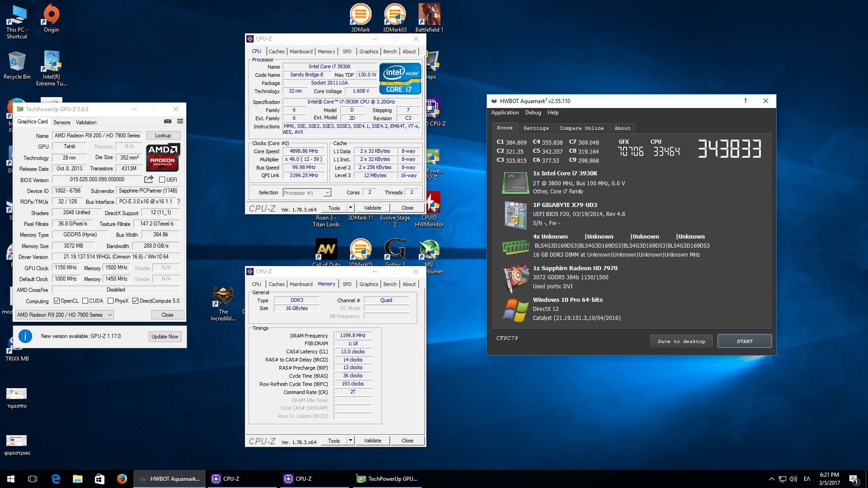This screenshot has width=868, height=488.
Task: Open The Incredible desktop game icon
Action: point(223,304)
